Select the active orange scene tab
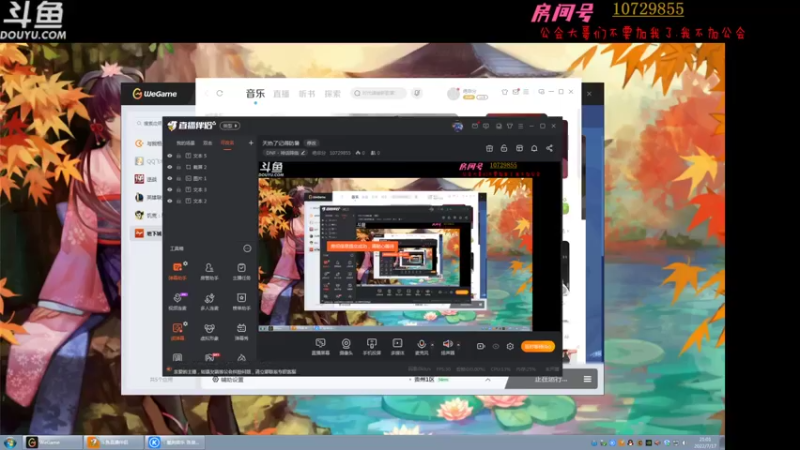This screenshot has height=450, width=800. 227,143
